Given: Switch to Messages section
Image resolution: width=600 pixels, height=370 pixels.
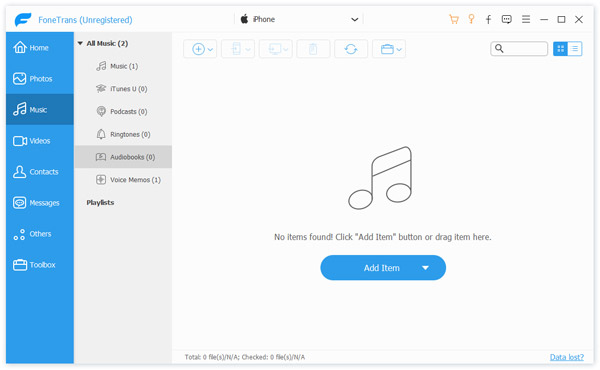Looking at the screenshot, I should [39, 203].
